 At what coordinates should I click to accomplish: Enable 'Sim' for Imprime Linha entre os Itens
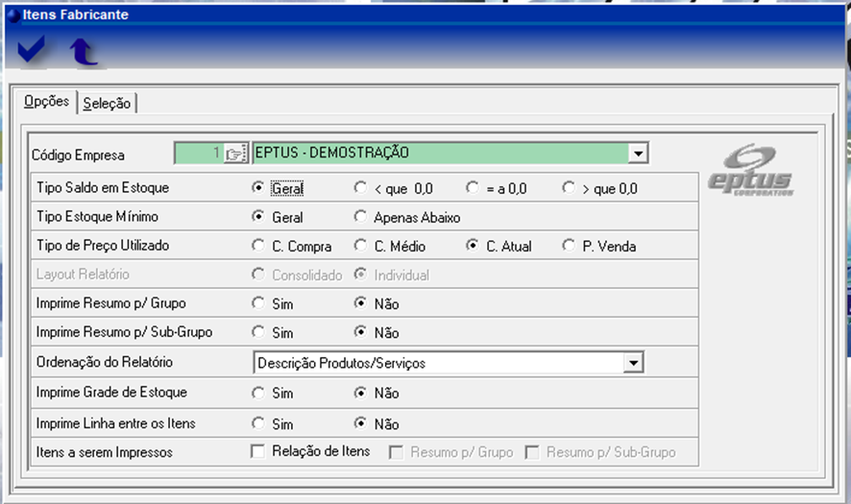click(257, 422)
